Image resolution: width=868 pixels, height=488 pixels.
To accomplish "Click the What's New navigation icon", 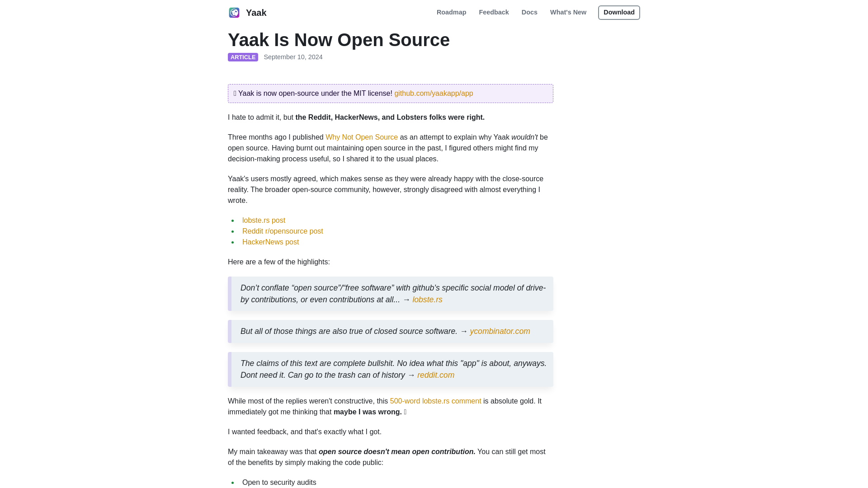I will [x=568, y=13].
